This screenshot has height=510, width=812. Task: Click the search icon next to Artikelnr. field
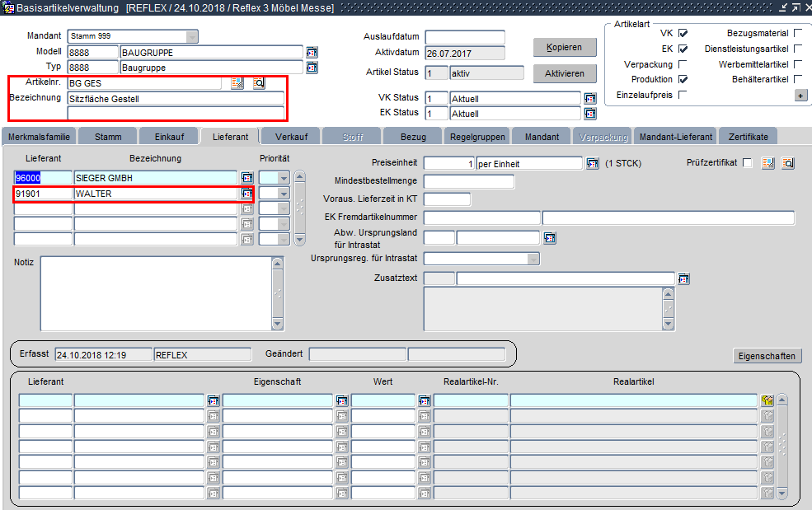coord(259,83)
